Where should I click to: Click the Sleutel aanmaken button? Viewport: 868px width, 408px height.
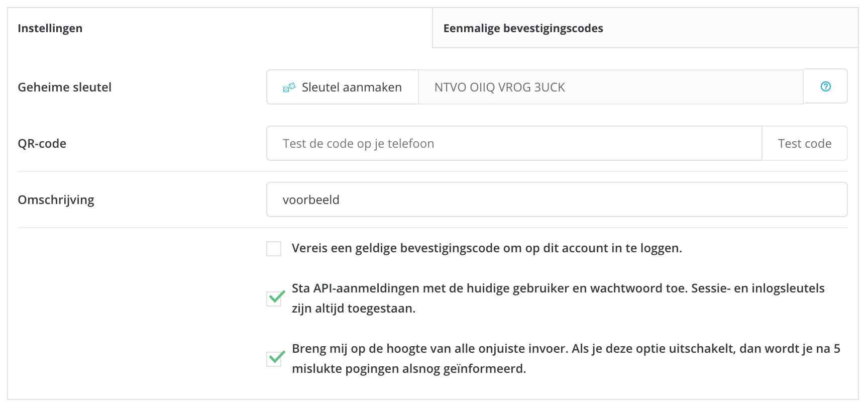coord(343,87)
